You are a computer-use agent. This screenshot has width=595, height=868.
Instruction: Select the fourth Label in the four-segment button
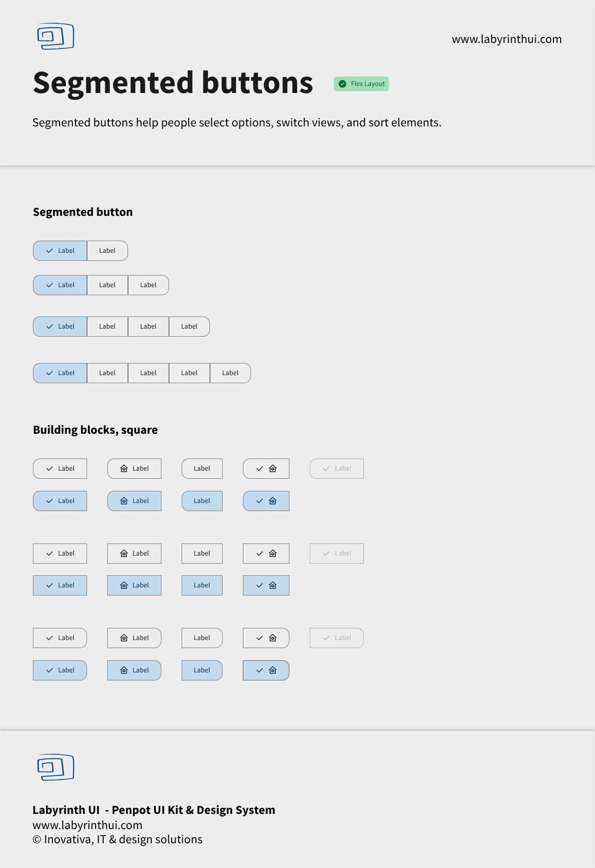point(189,327)
